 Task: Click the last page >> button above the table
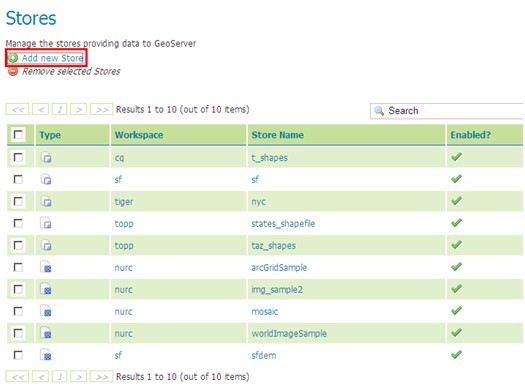click(101, 109)
